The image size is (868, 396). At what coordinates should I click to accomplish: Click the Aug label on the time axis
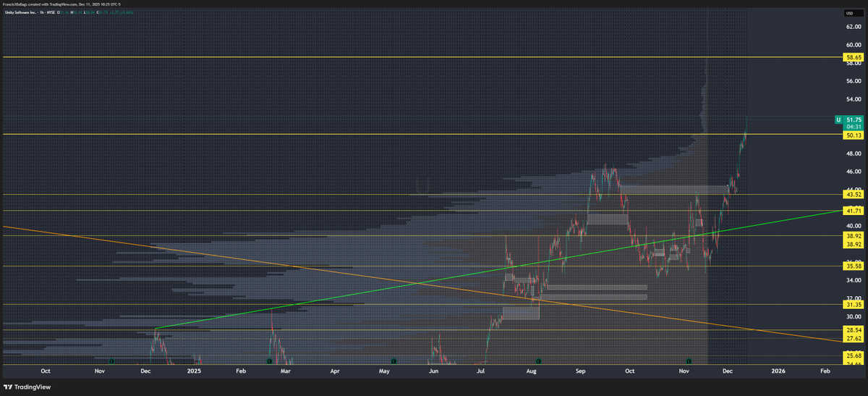coord(531,370)
